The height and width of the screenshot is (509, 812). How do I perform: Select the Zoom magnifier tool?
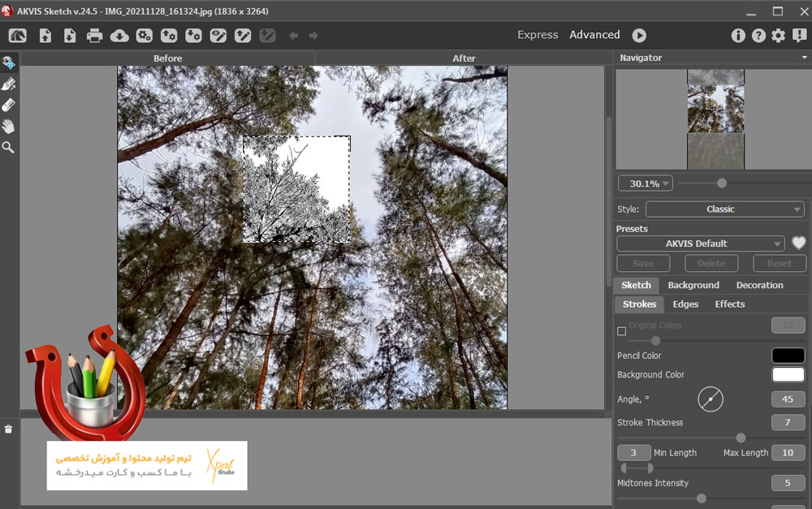pos(8,148)
